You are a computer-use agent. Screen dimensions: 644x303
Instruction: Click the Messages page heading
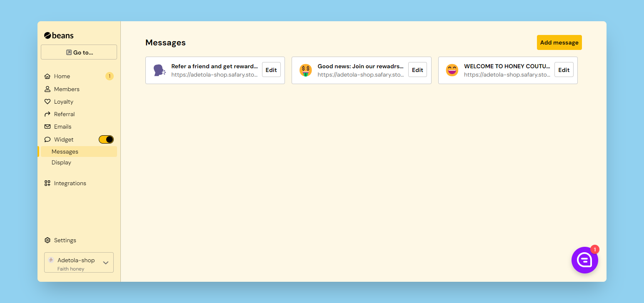click(x=165, y=42)
